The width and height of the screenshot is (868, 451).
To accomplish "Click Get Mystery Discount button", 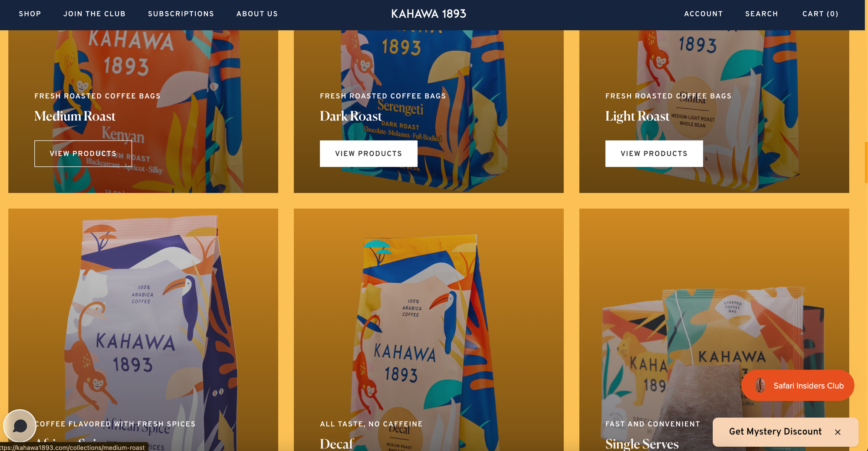I will [x=775, y=431].
